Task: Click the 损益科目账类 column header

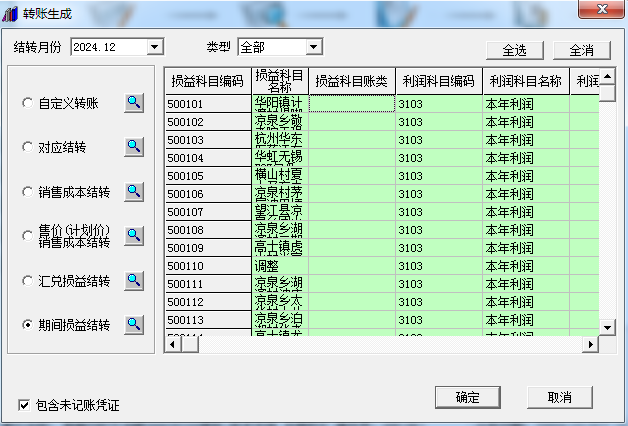Action: [x=352, y=81]
